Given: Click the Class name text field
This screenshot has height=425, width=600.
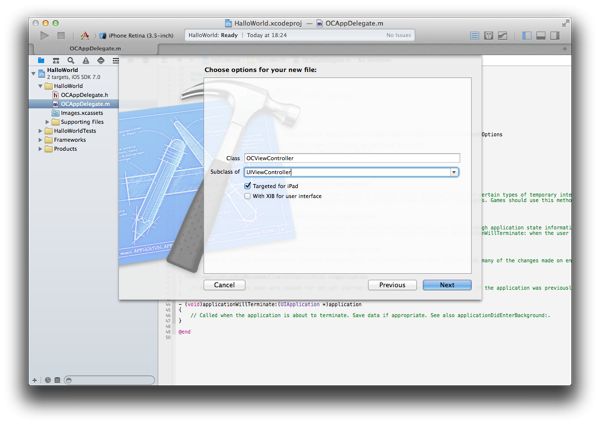Looking at the screenshot, I should click(x=352, y=158).
